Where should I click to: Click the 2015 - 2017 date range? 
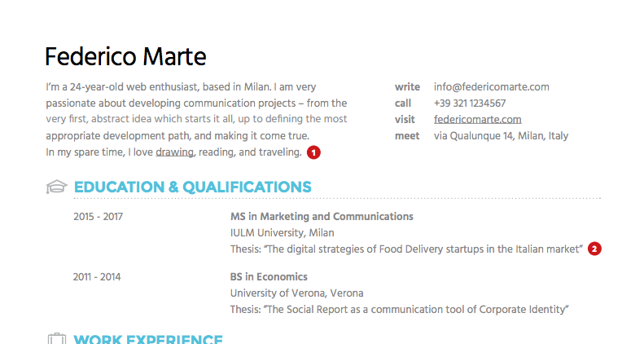click(x=99, y=217)
